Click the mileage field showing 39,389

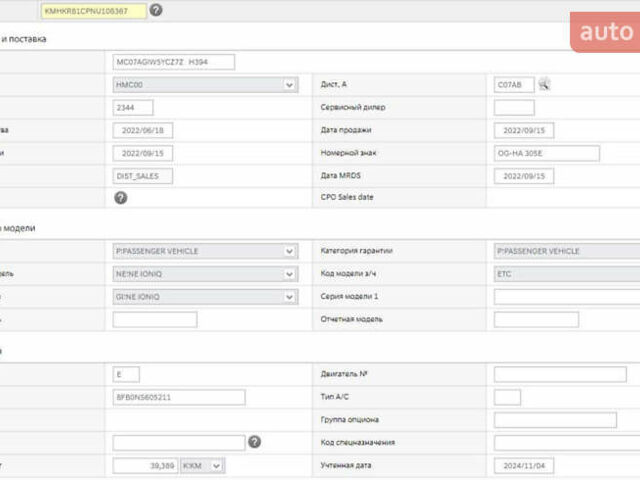click(145, 465)
